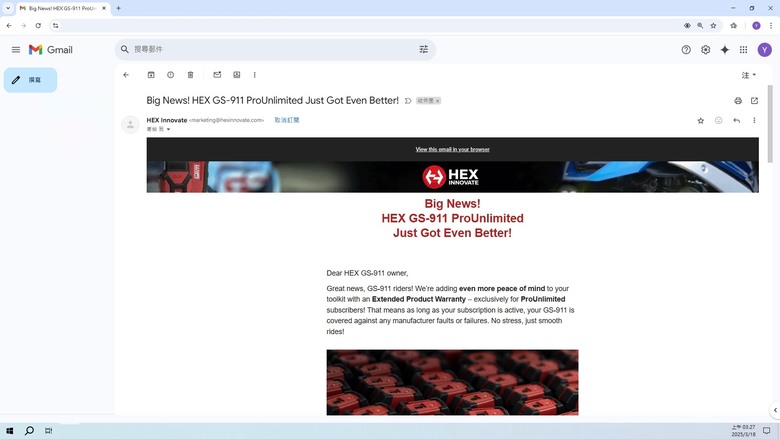Click the move-to icon in mail toolbar
Viewport: 780px width, 439px height.
pyautogui.click(x=237, y=75)
